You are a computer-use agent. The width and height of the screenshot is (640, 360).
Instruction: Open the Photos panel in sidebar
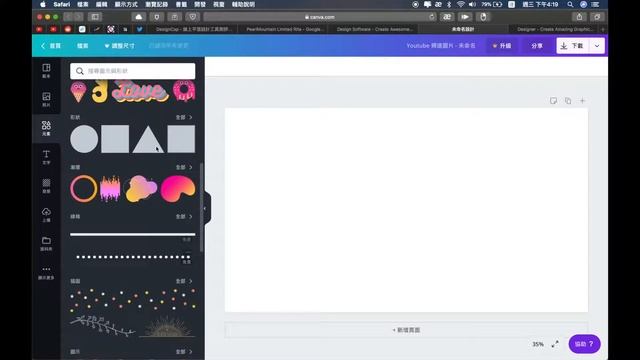click(46, 99)
